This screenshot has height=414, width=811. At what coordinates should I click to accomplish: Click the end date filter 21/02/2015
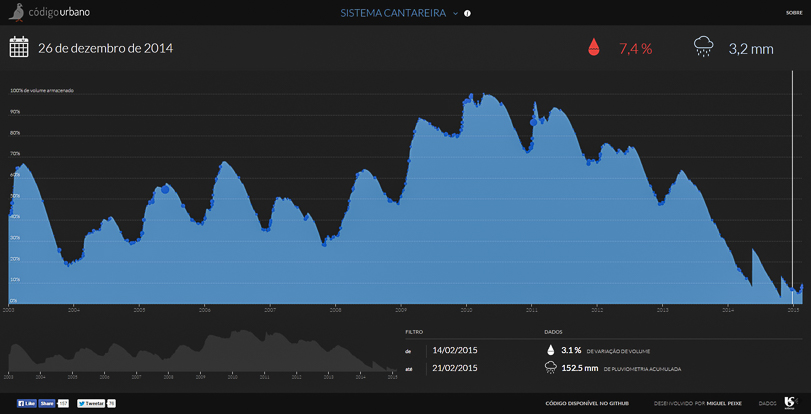pyautogui.click(x=457, y=368)
